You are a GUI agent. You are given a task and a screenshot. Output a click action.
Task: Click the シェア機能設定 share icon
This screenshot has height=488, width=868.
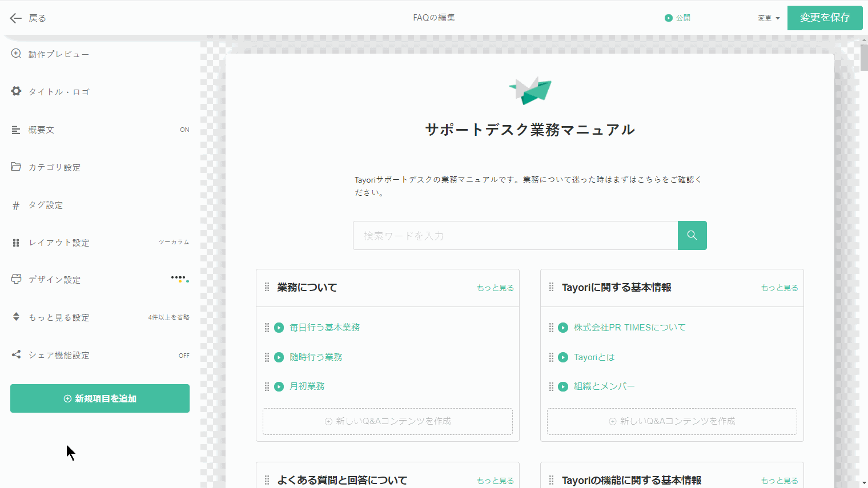click(16, 354)
